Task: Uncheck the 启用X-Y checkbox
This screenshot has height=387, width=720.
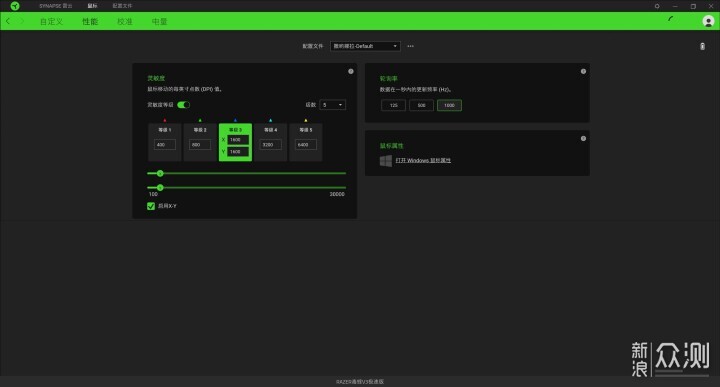Action: (151, 206)
